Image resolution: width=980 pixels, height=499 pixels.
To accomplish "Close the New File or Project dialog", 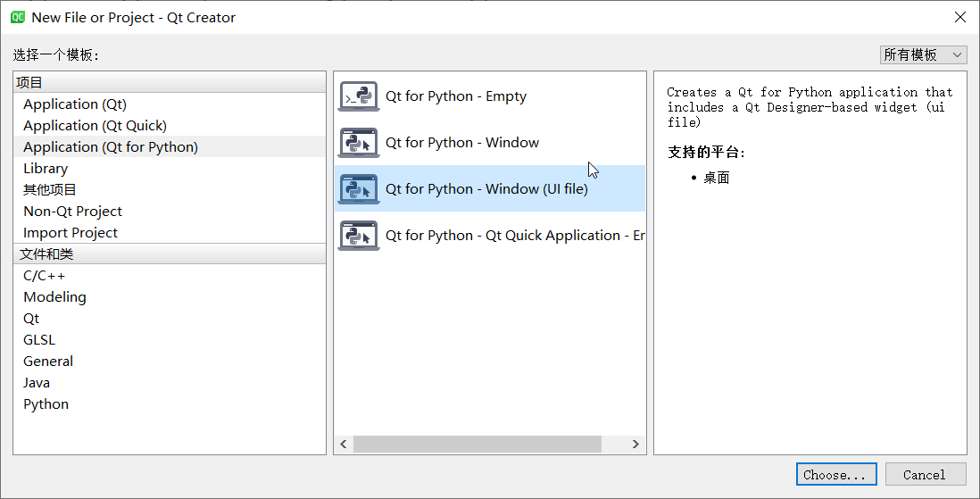I will pos(960,18).
